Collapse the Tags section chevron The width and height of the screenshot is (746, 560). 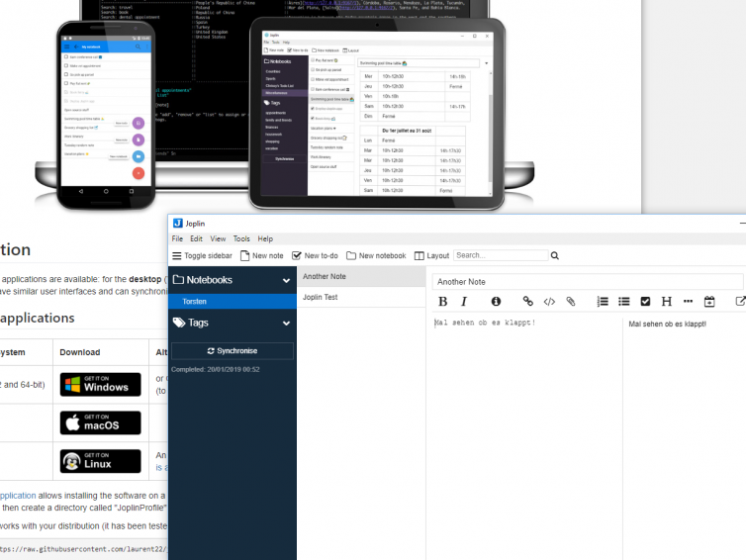286,323
